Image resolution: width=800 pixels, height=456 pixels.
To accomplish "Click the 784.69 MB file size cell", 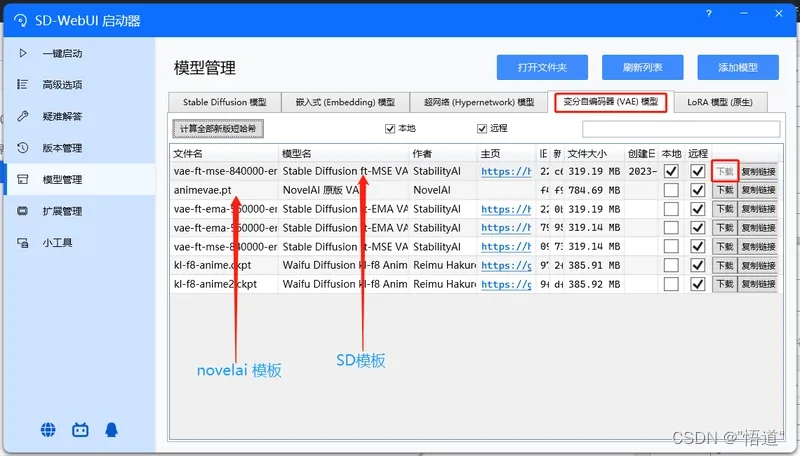I will pyautogui.click(x=594, y=190).
